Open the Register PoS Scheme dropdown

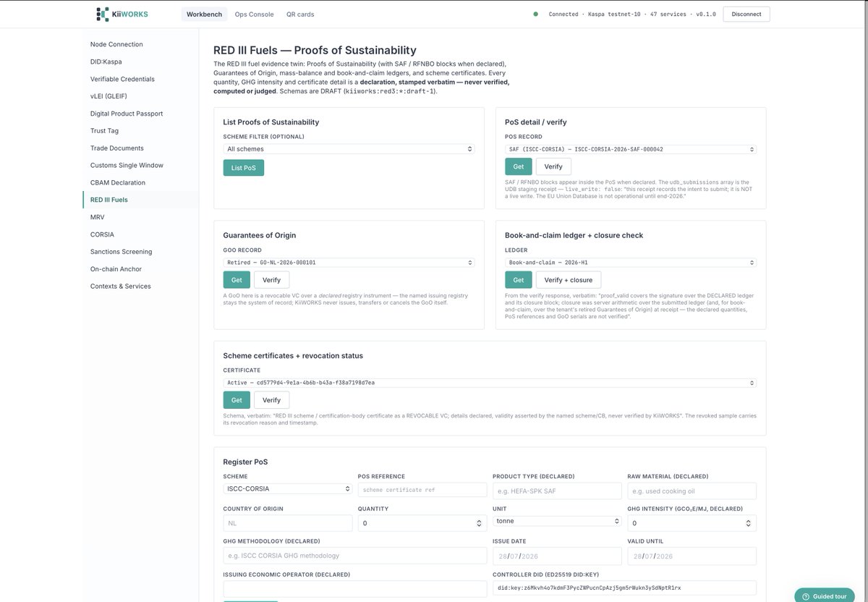coord(288,488)
